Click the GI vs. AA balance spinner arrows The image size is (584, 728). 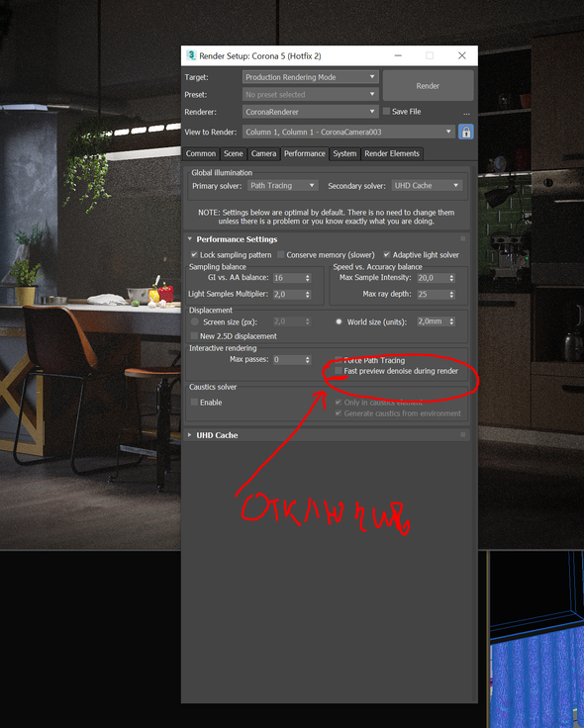(x=308, y=278)
